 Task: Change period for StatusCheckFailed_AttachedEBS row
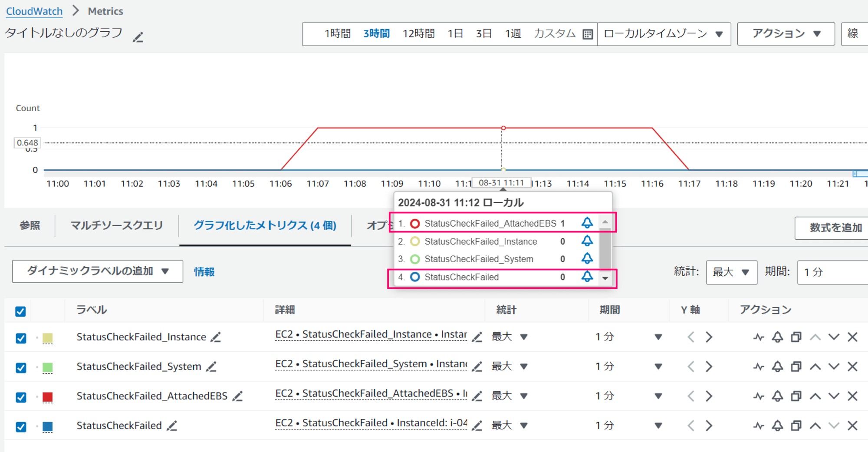pos(628,396)
